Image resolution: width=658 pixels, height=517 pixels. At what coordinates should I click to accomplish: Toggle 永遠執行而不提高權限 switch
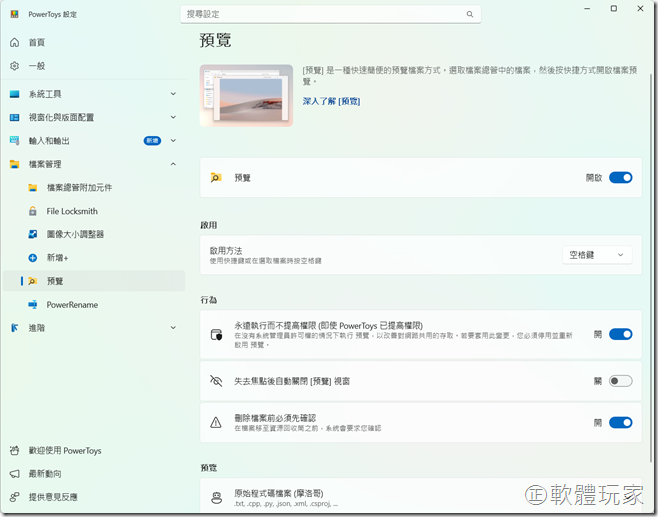[x=620, y=334]
